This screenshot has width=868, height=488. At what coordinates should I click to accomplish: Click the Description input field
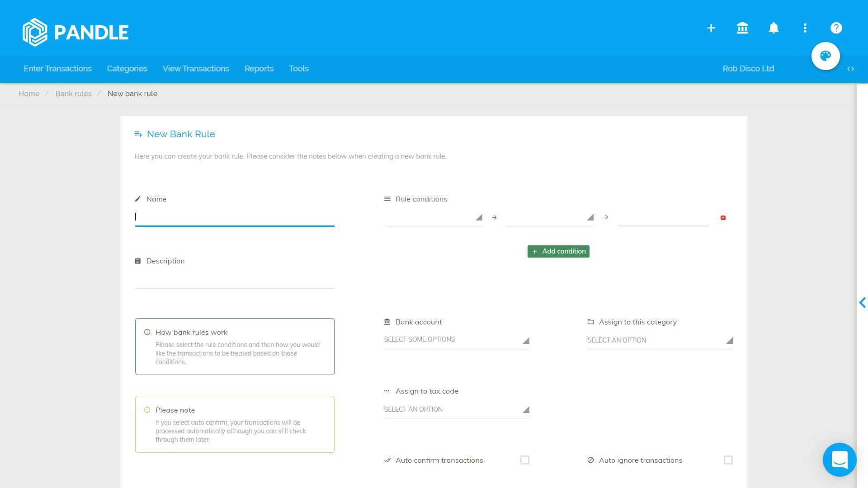[x=234, y=280]
